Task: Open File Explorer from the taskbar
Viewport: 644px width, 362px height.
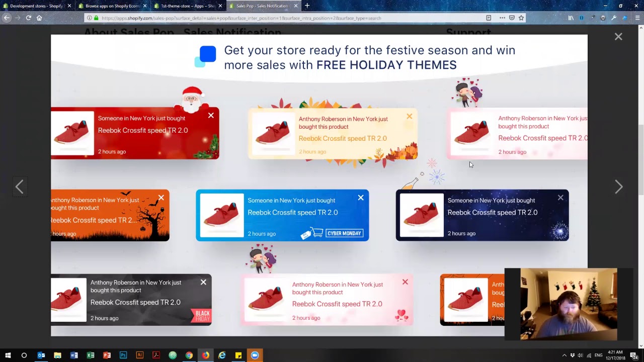Action: point(57,355)
